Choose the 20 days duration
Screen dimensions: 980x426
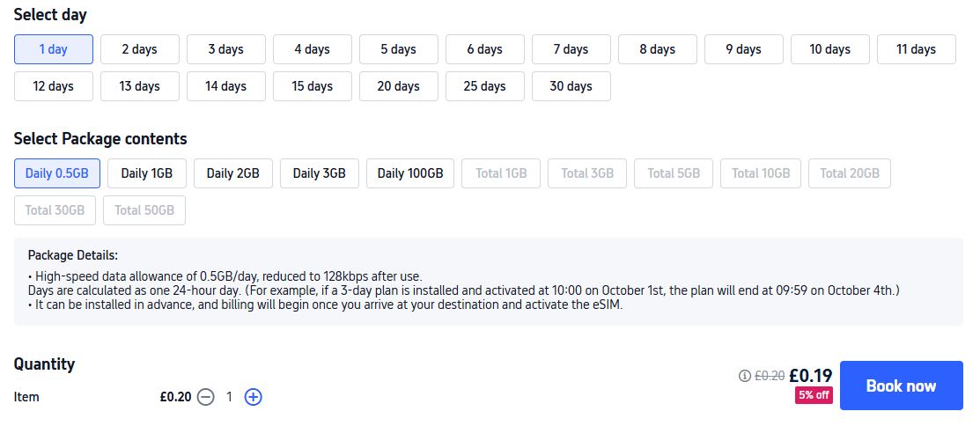coord(398,86)
